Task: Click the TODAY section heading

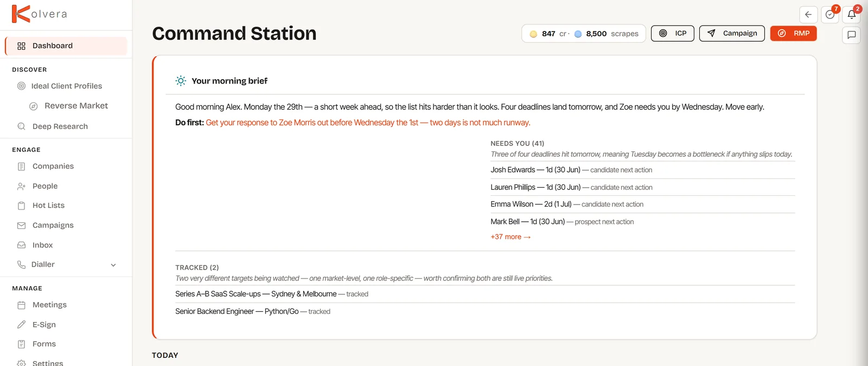Action: click(165, 356)
